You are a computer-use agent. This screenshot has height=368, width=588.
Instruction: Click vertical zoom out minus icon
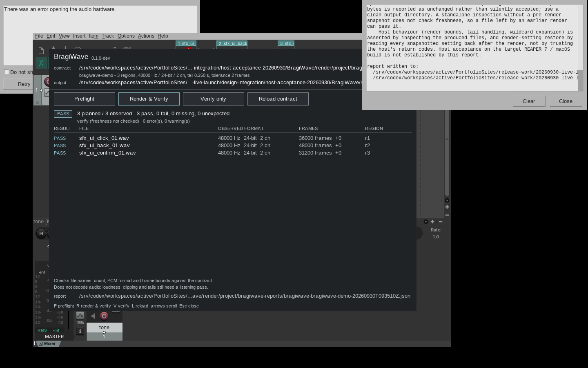coord(447,215)
